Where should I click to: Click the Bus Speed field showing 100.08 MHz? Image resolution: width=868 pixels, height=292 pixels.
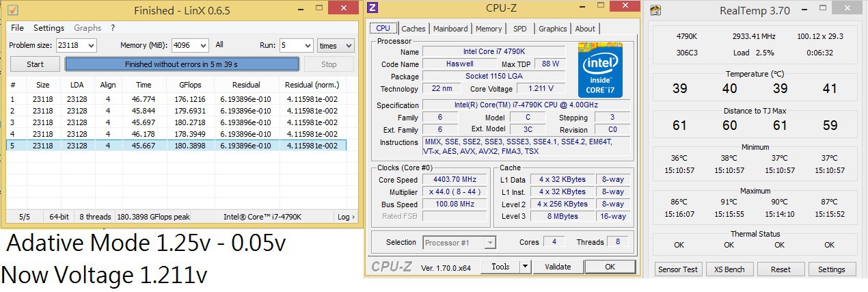pos(455,204)
